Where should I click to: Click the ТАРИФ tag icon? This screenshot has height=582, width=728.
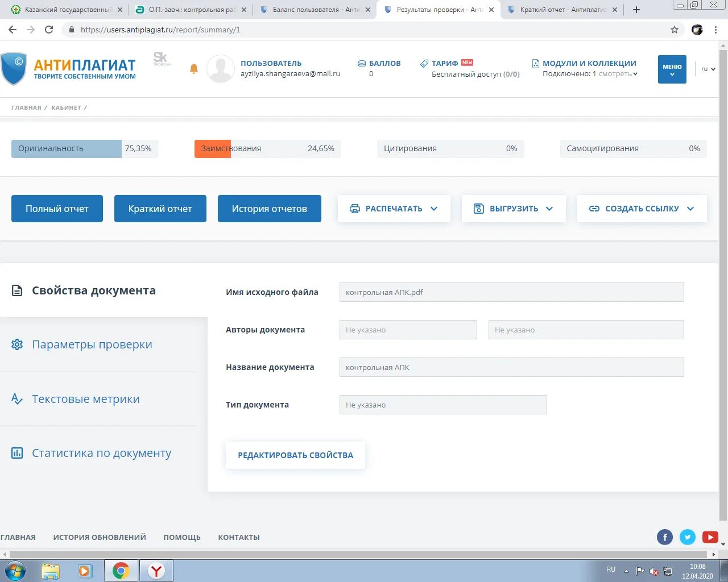pos(424,64)
